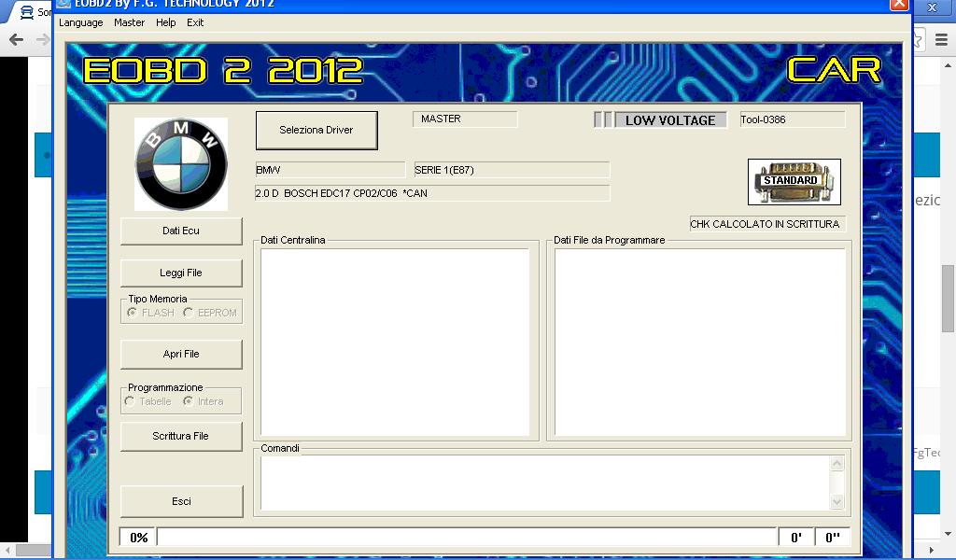Click the BMW make field
Viewport: 956px width, 560px height.
click(330, 170)
